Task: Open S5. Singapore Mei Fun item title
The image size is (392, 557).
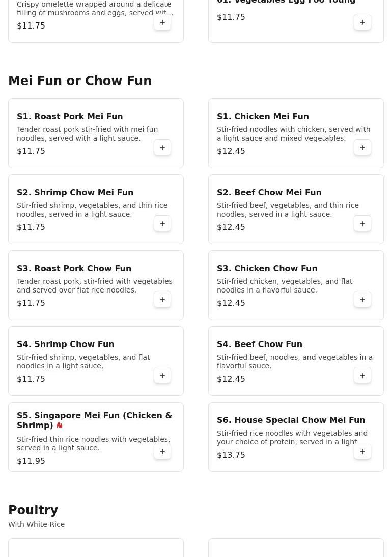Action: click(x=94, y=420)
